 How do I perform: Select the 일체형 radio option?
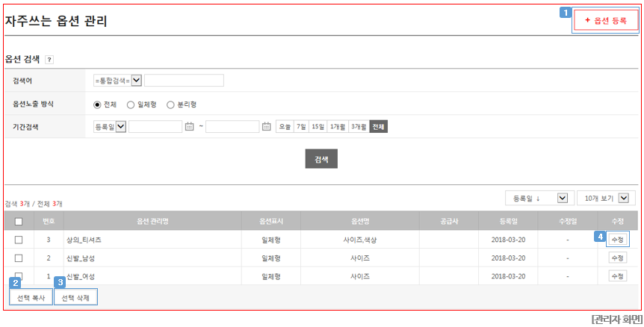(x=131, y=105)
